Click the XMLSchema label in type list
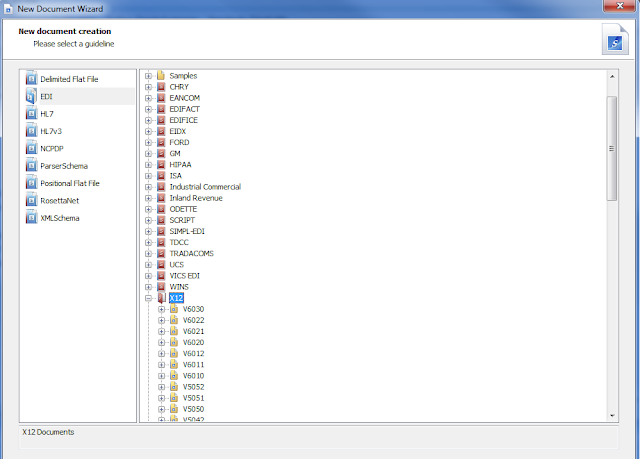The width and height of the screenshot is (640, 459). pos(60,218)
